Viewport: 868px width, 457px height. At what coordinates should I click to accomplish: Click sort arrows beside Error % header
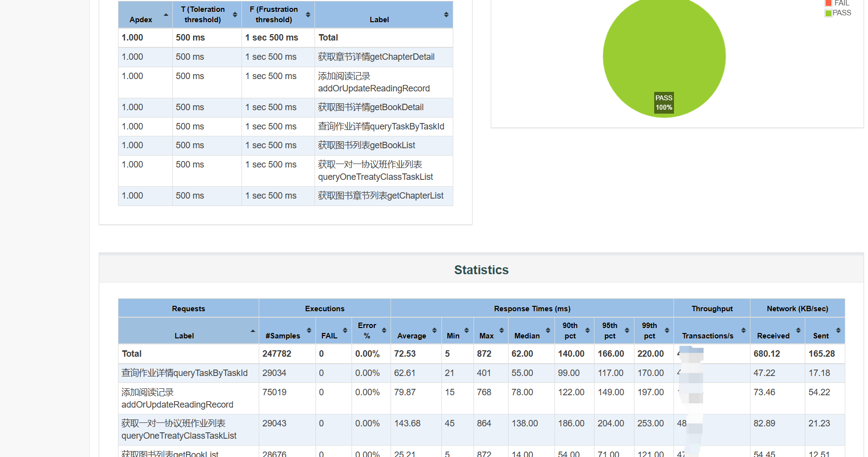pyautogui.click(x=384, y=331)
